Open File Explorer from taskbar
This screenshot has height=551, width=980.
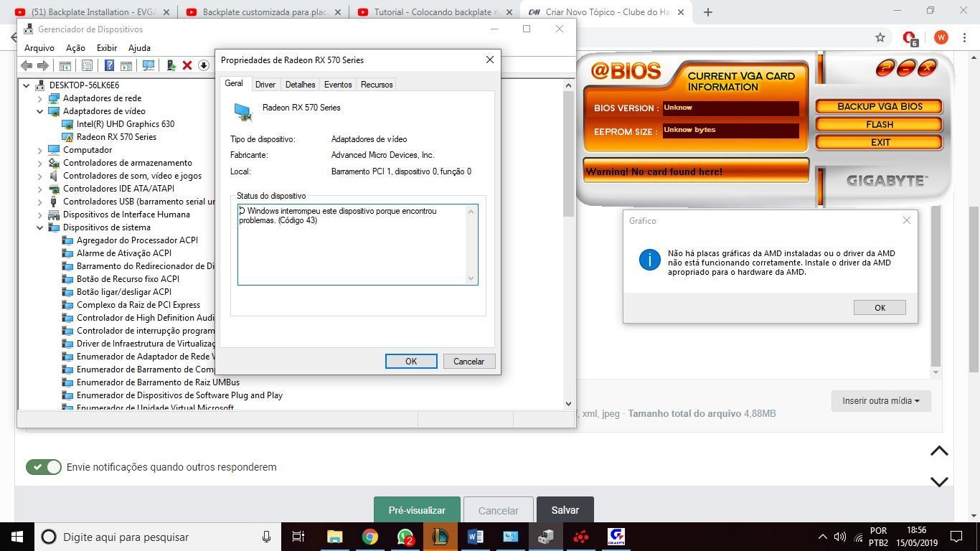(335, 537)
